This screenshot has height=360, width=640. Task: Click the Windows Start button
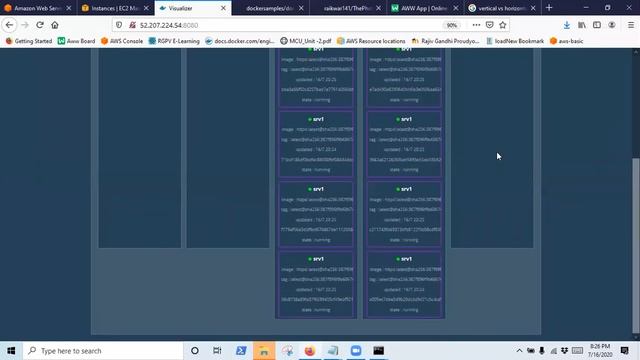(x=11, y=351)
